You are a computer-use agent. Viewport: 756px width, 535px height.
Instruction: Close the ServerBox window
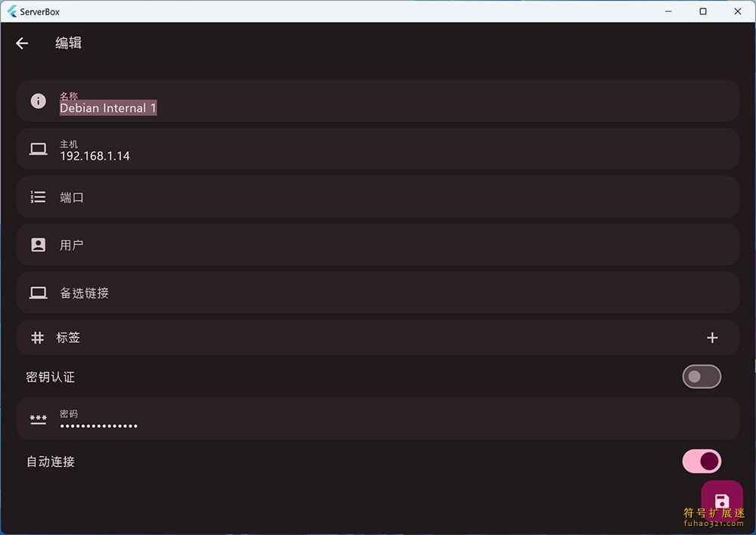click(738, 11)
